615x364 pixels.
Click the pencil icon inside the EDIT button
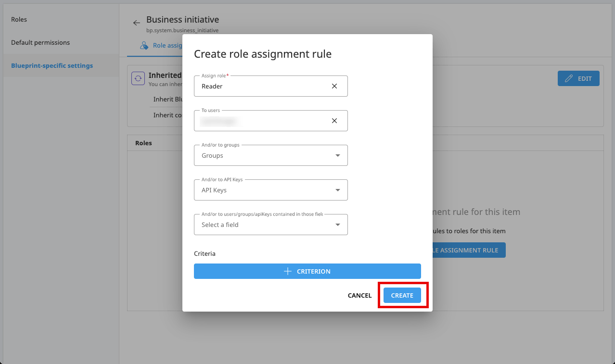(x=571, y=78)
